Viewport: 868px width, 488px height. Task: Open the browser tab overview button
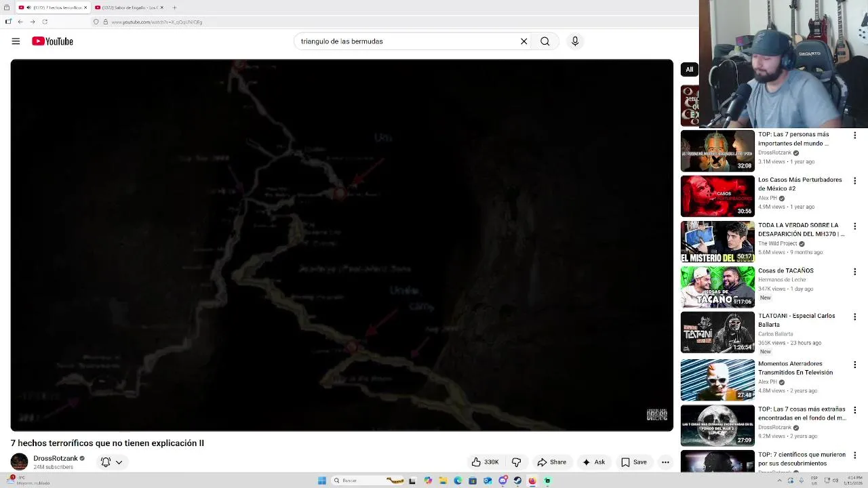7,7
